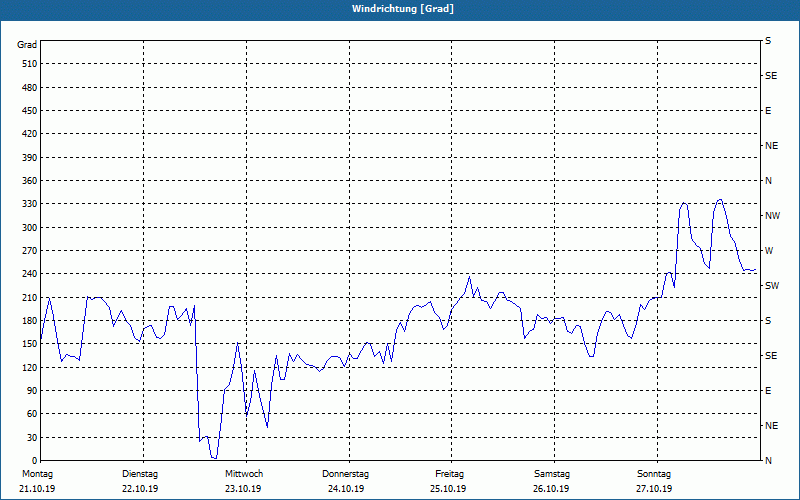The image size is (800, 500).
Task: Click the 24.10.19 date label
Action: pyautogui.click(x=346, y=489)
